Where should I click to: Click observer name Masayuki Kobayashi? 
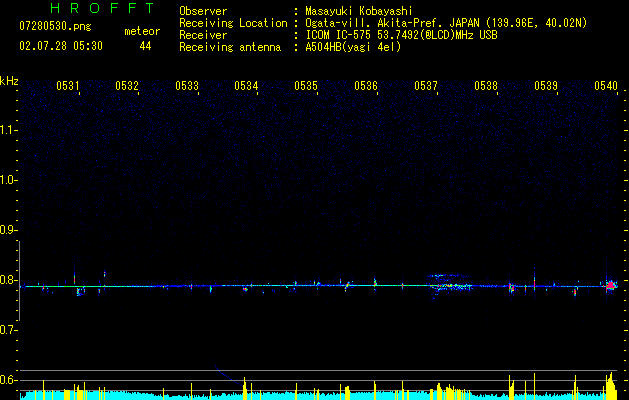click(x=359, y=11)
